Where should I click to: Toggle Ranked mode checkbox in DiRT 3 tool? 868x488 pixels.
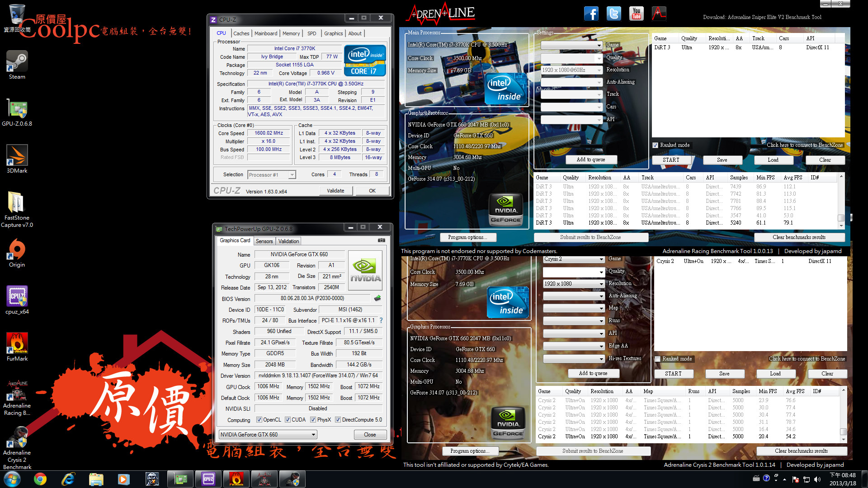[x=655, y=145]
